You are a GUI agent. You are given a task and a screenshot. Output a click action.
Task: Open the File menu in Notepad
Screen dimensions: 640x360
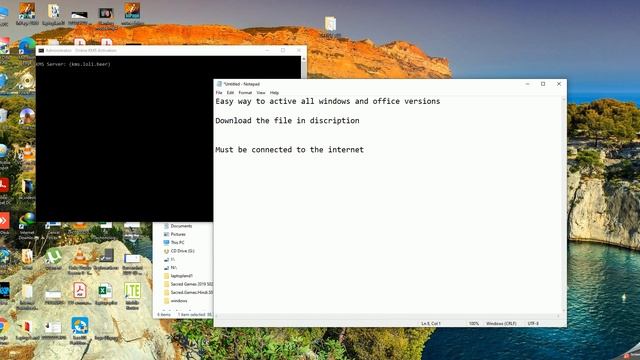219,93
